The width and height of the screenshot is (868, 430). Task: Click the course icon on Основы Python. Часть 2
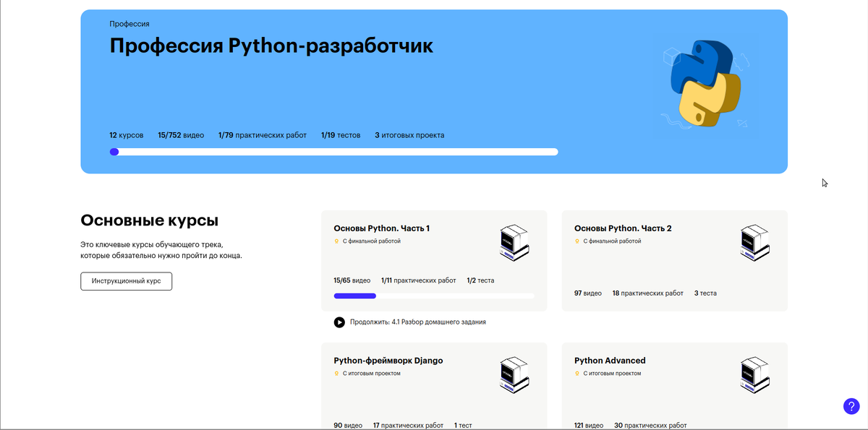[x=755, y=243]
